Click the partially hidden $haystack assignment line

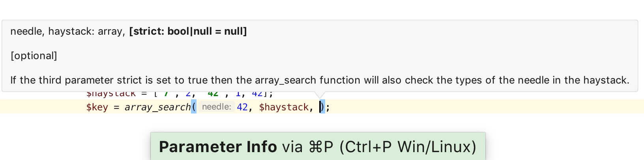[x=180, y=95]
